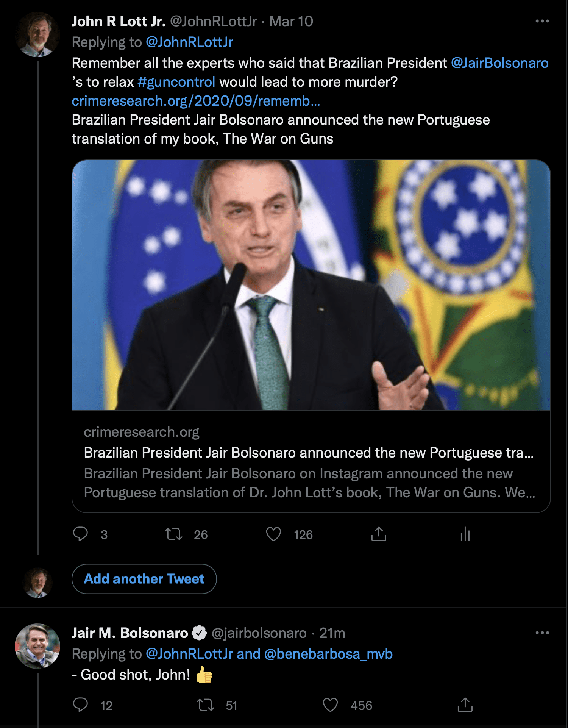The image size is (568, 728).
Task: Open the crimeresearch.org/2020/09 link in tweet
Action: pyautogui.click(x=196, y=101)
